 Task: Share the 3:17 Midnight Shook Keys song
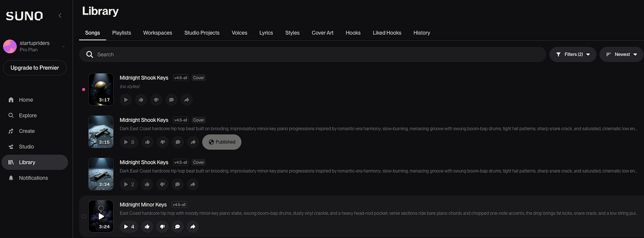pyautogui.click(x=187, y=100)
